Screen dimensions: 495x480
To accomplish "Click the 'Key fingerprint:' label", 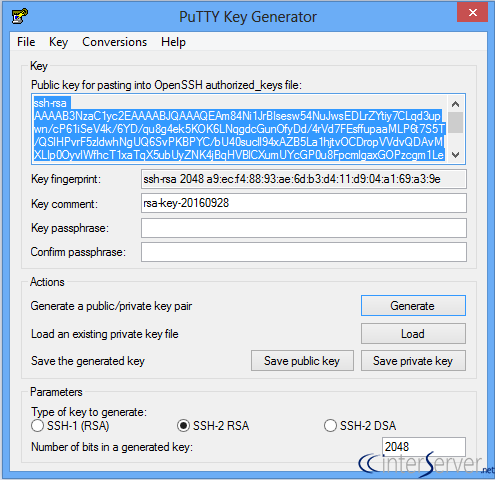I will tap(66, 179).
